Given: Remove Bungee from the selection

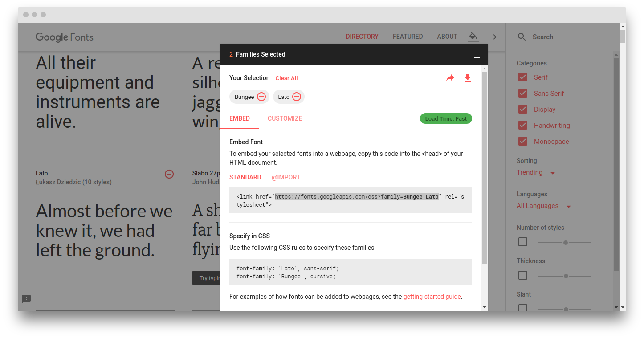Looking at the screenshot, I should point(261,97).
